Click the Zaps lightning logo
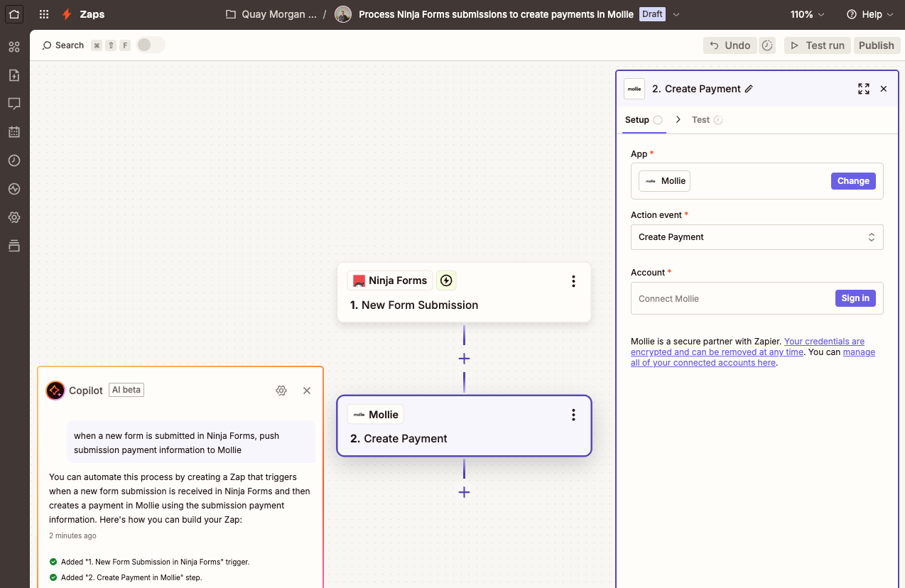The image size is (905, 588). pos(67,14)
